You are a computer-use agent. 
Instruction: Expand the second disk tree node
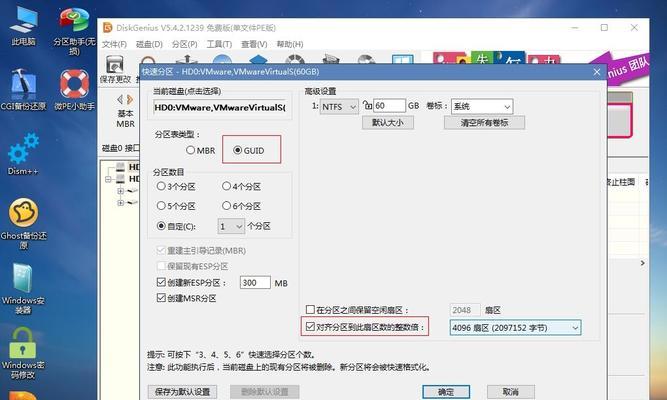(x=121, y=191)
